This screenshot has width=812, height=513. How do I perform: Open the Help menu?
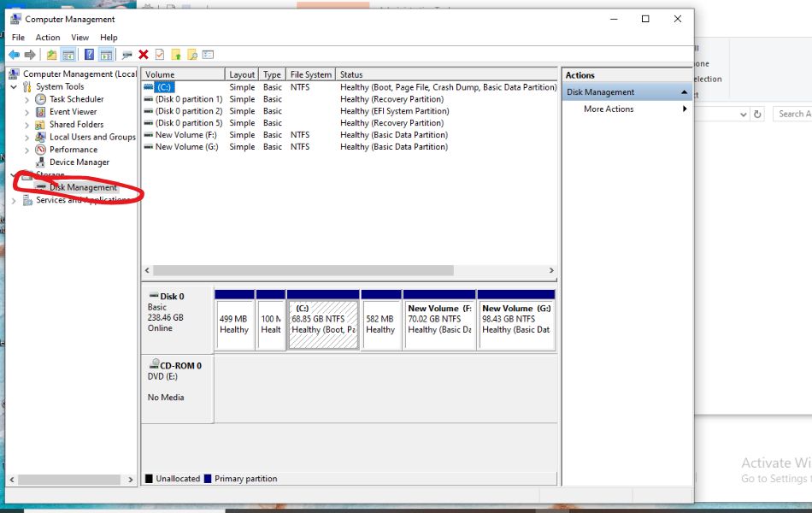pyautogui.click(x=109, y=38)
